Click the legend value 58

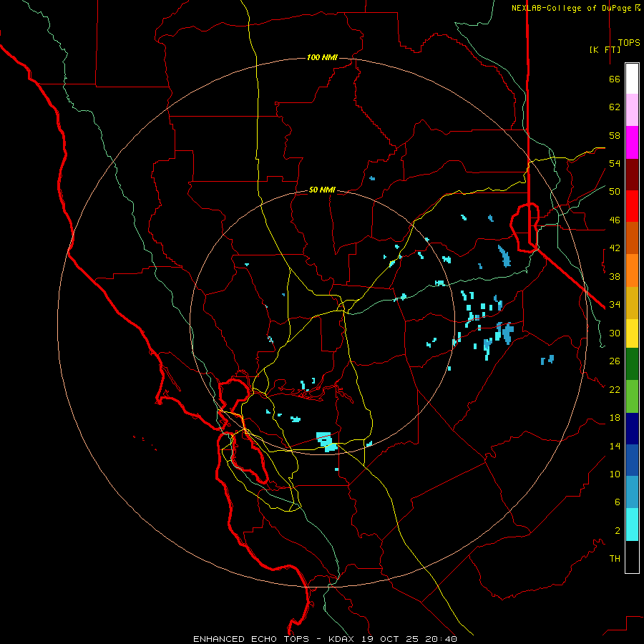[x=615, y=135]
